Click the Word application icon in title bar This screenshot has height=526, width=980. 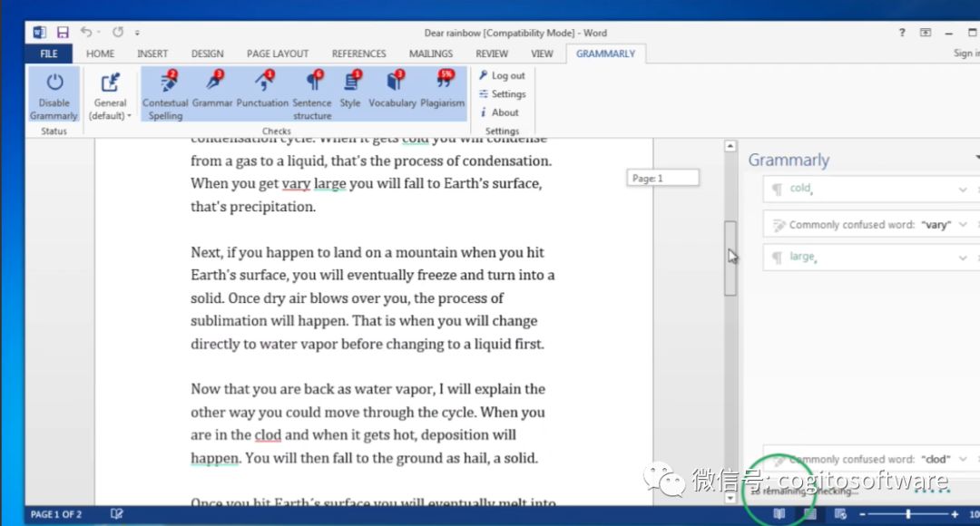pos(39,33)
